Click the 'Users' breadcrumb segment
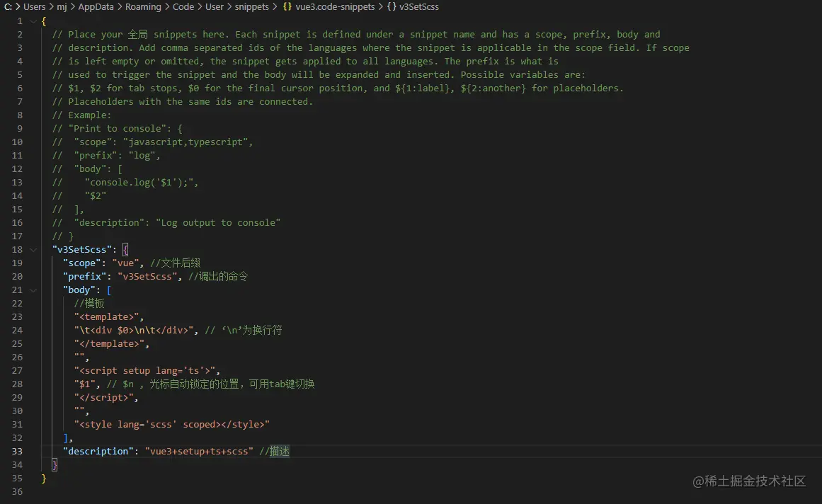 pos(34,7)
